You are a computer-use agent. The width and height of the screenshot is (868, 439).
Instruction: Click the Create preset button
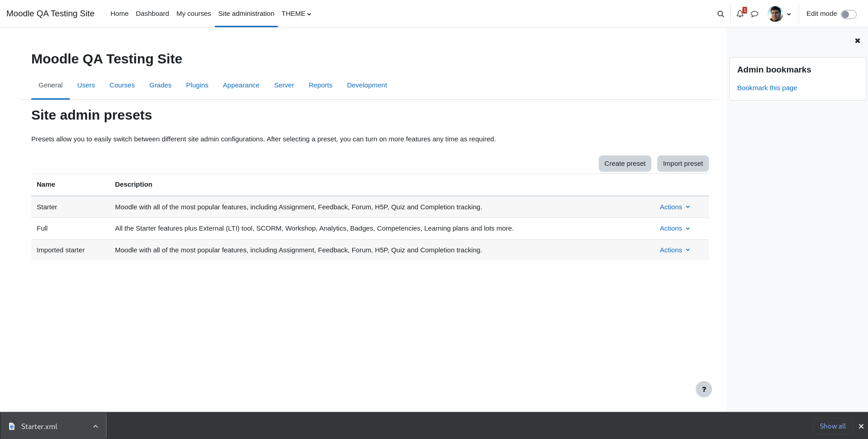(x=625, y=164)
